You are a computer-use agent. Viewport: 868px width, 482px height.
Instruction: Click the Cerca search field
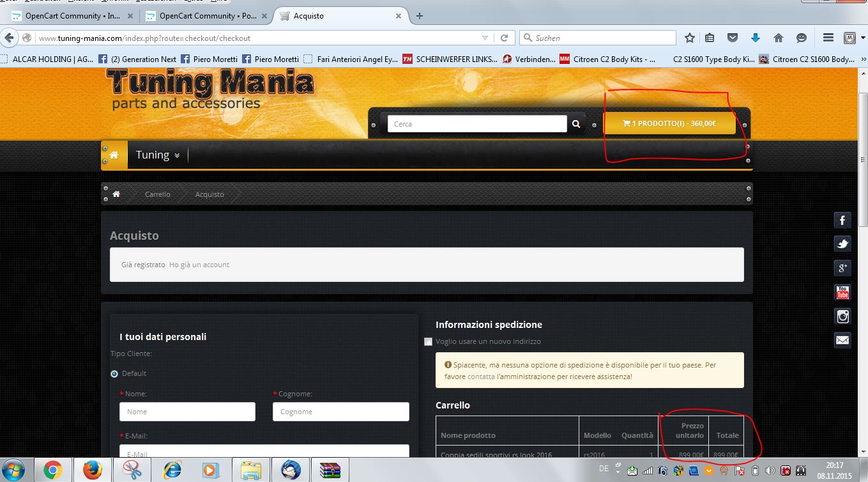point(477,124)
